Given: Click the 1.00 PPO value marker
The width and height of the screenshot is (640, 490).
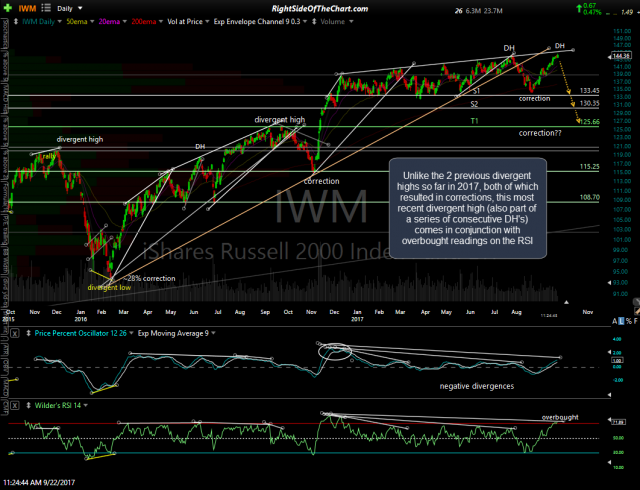Looking at the screenshot, I should point(616,361).
